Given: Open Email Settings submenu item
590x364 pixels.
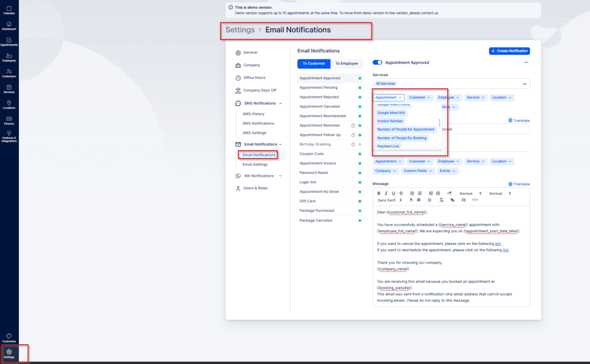Looking at the screenshot, I should (x=255, y=164).
